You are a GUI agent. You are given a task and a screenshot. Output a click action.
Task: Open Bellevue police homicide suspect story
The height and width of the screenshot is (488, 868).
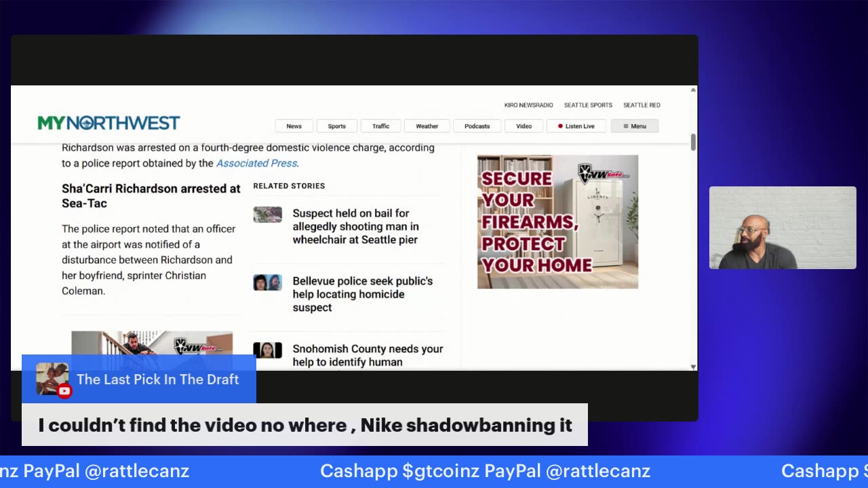[363, 294]
